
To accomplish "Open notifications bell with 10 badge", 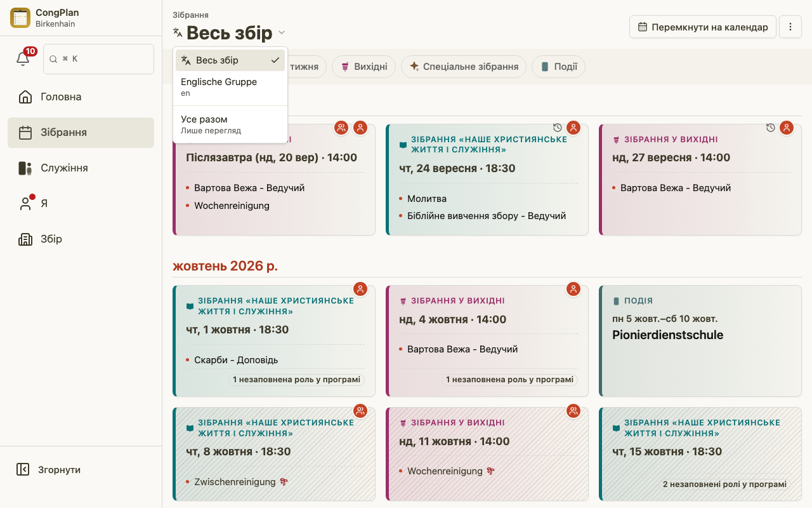I will click(23, 58).
